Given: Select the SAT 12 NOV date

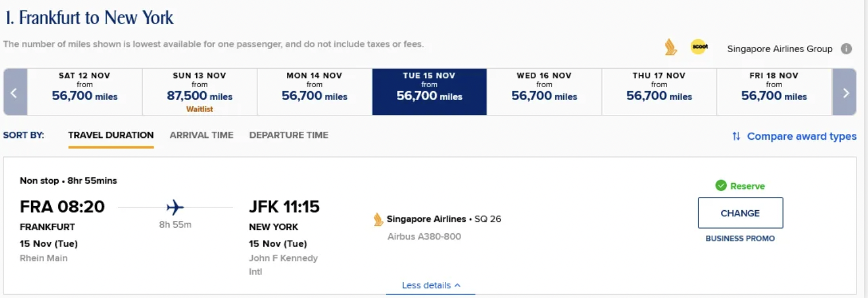Looking at the screenshot, I should pos(84,92).
